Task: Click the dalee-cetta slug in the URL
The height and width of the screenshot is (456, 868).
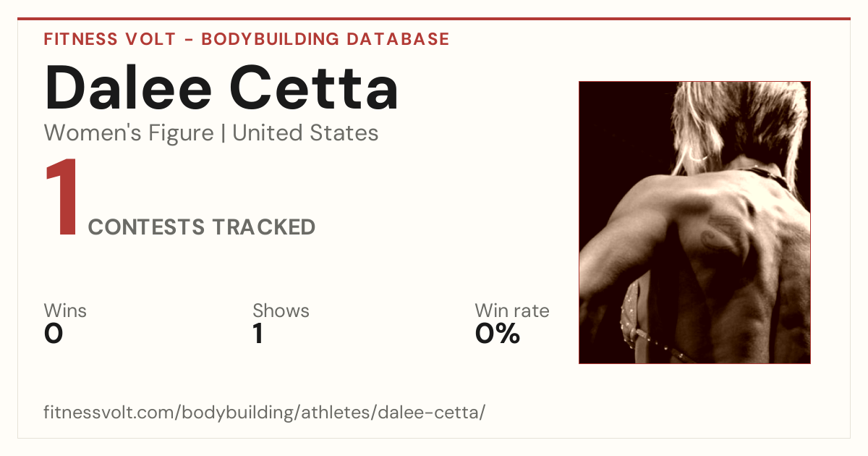Action: coord(438,413)
